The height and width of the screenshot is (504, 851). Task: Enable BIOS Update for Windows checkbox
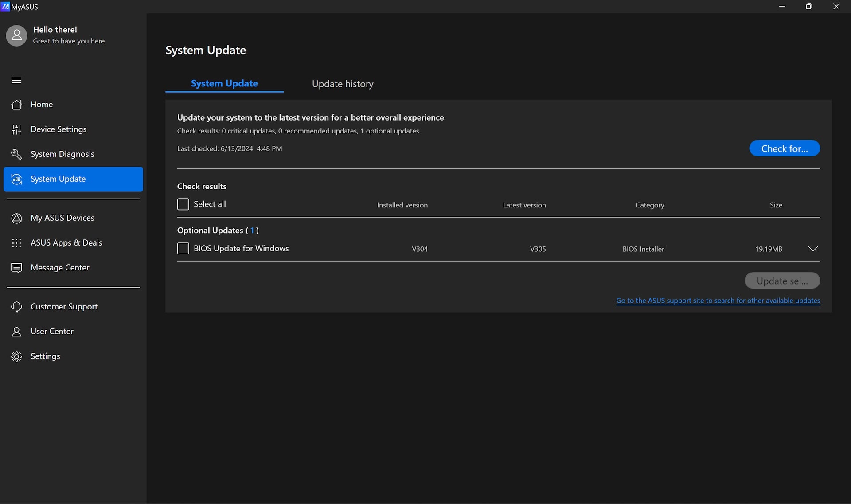(x=183, y=248)
